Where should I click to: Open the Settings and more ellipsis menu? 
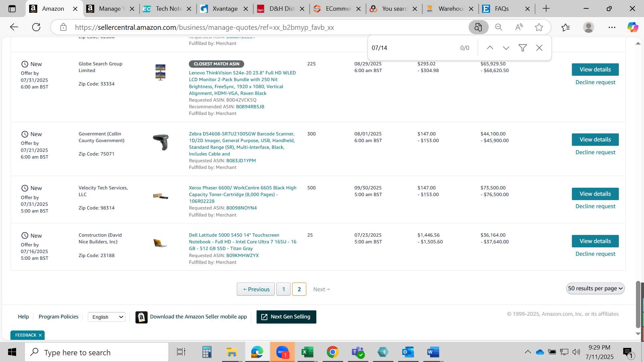tap(612, 27)
